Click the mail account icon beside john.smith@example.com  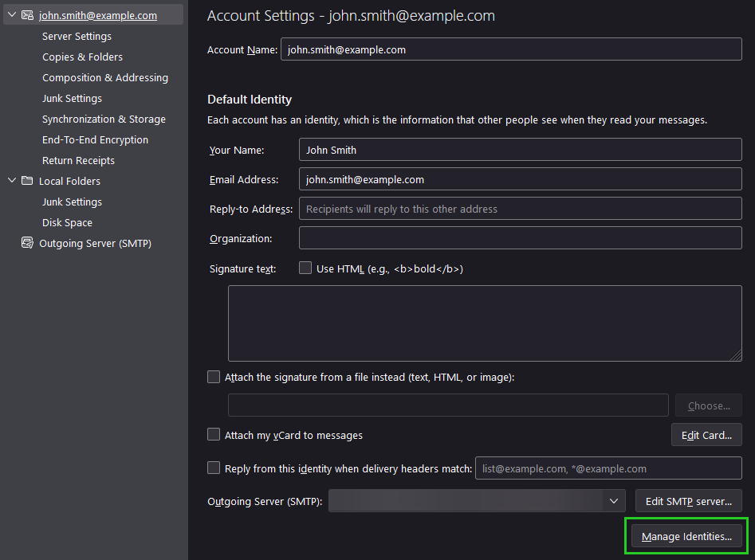click(27, 15)
